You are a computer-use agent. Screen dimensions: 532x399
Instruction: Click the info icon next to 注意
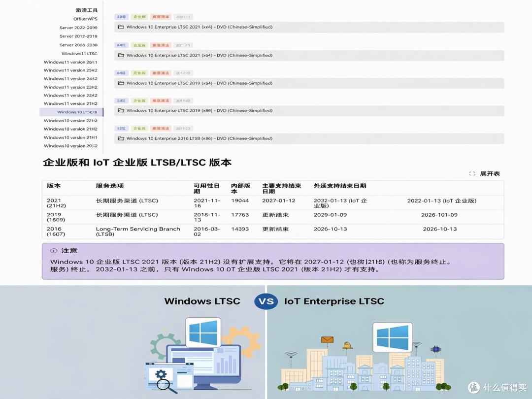[54, 251]
